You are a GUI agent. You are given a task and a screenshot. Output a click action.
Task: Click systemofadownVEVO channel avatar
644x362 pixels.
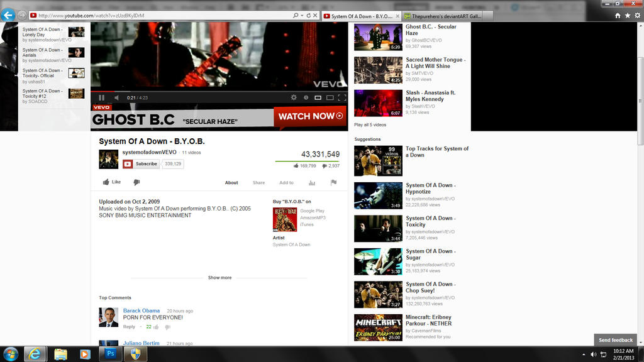tap(108, 159)
